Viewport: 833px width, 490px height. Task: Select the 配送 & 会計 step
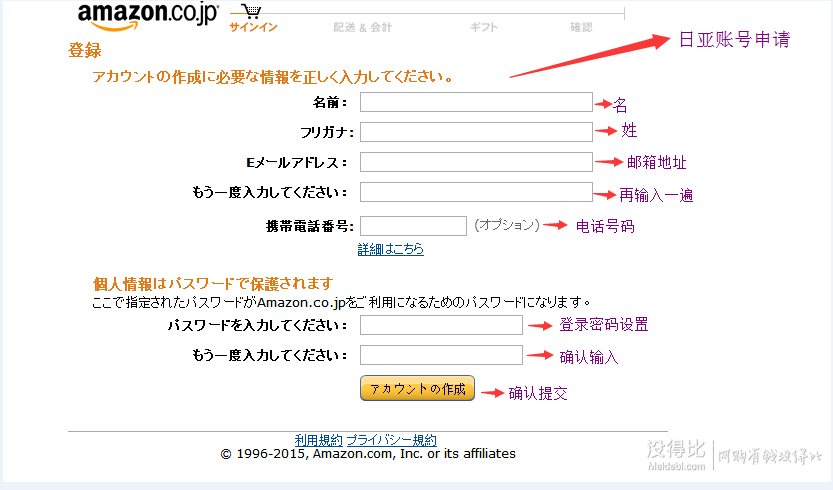point(363,27)
